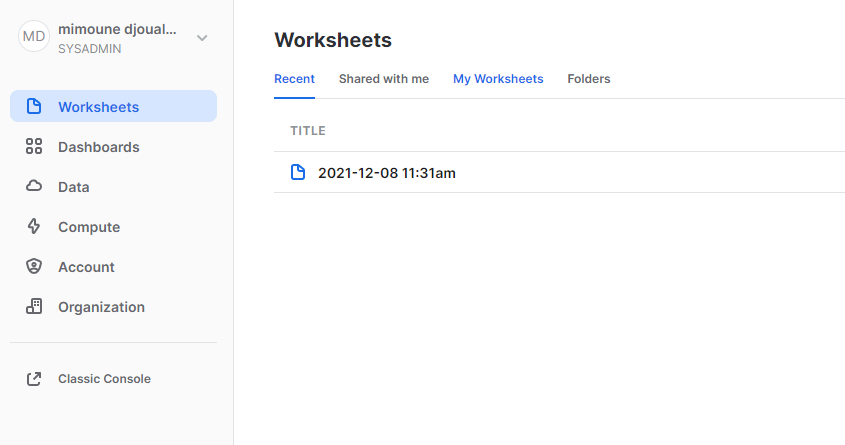Click the Organization building icon
This screenshot has width=845, height=445.
34,307
